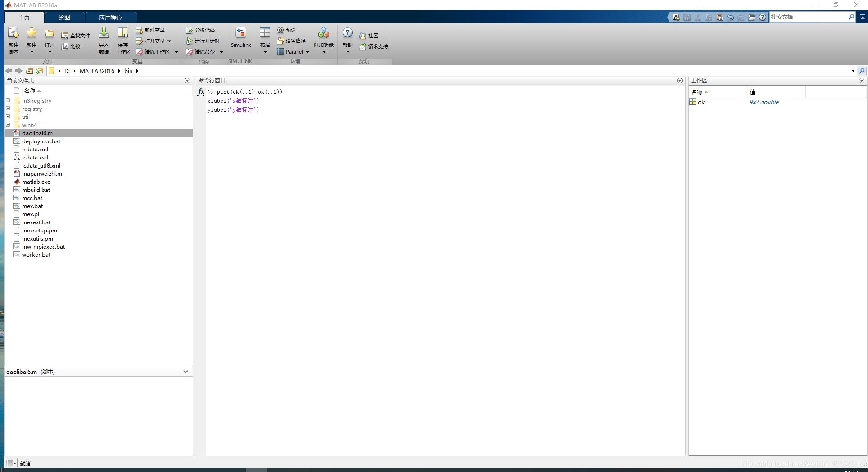868x472 pixels.
Task: Select daolibai6.m in file list
Action: pyautogui.click(x=99, y=133)
